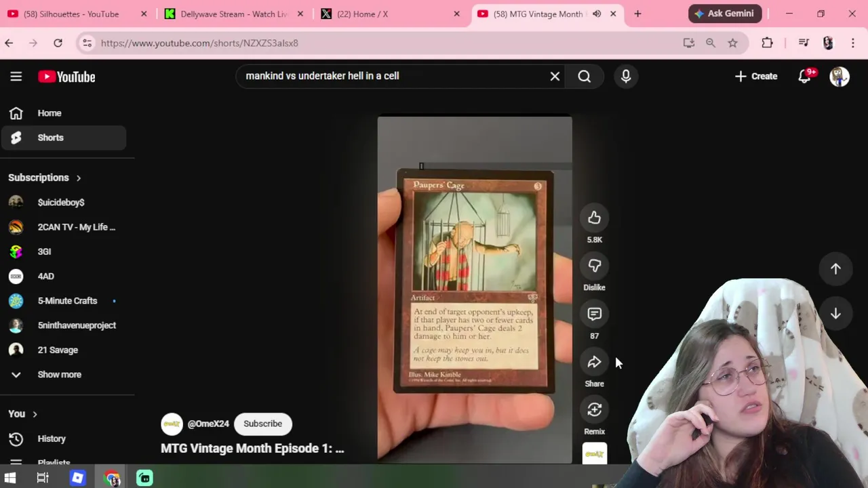
Task: Like the Short with thumbs up
Action: point(594,218)
